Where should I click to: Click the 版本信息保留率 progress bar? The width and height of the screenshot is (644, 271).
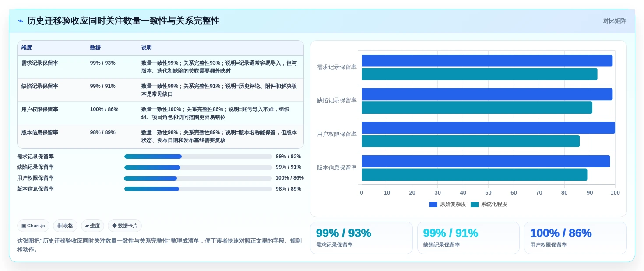click(x=198, y=189)
